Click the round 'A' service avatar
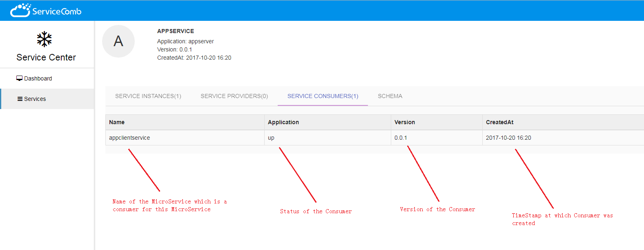The height and width of the screenshot is (250, 644). 118,41
